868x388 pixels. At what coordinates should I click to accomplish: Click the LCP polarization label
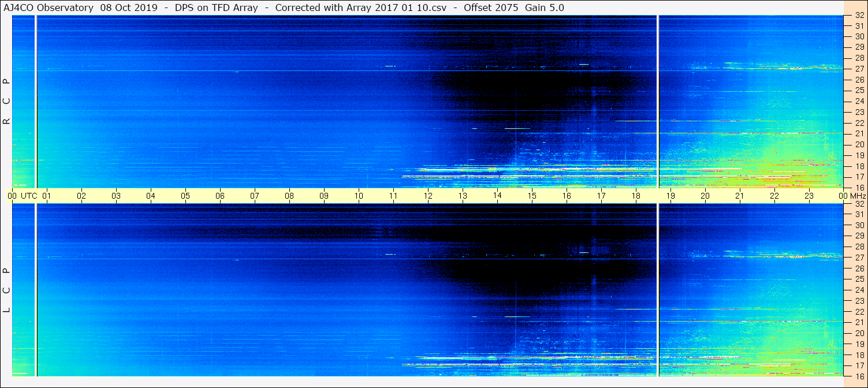[x=6, y=290]
